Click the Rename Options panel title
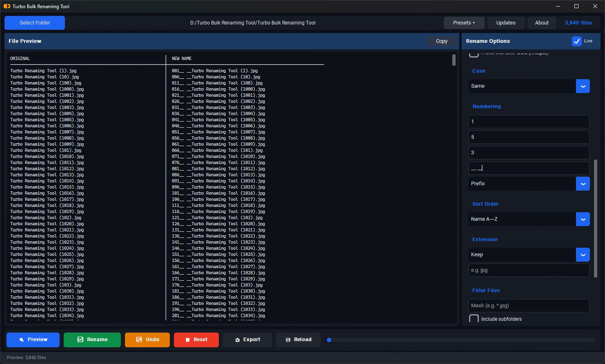The width and height of the screenshot is (605, 364). click(x=488, y=41)
